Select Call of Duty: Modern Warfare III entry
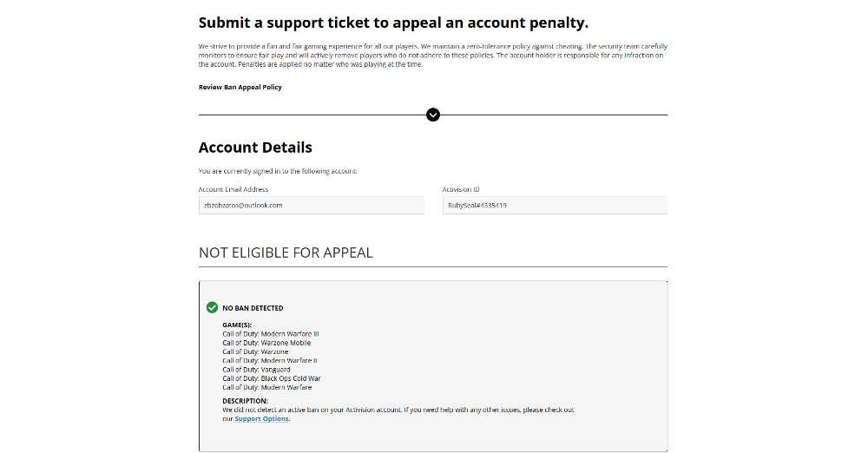 pos(271,334)
